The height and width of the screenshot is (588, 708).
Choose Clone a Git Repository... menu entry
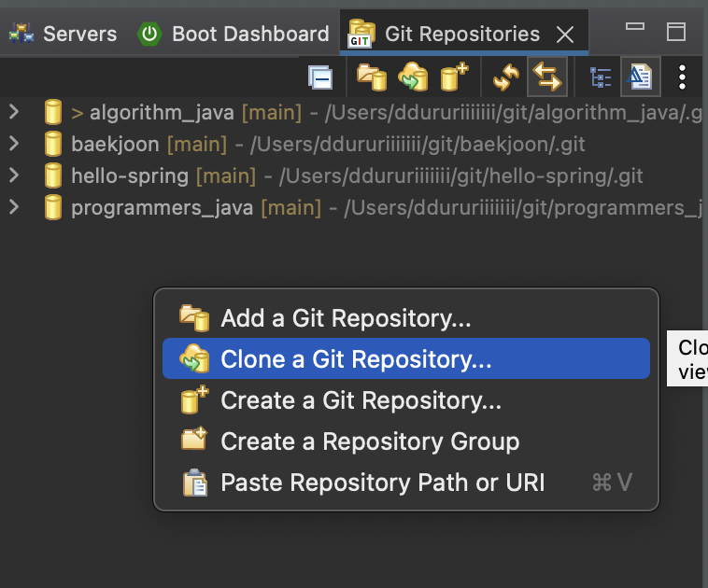tap(406, 358)
